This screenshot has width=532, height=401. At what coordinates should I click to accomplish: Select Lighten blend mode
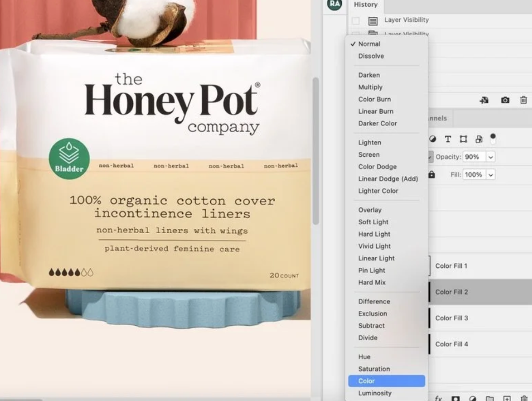386,143
